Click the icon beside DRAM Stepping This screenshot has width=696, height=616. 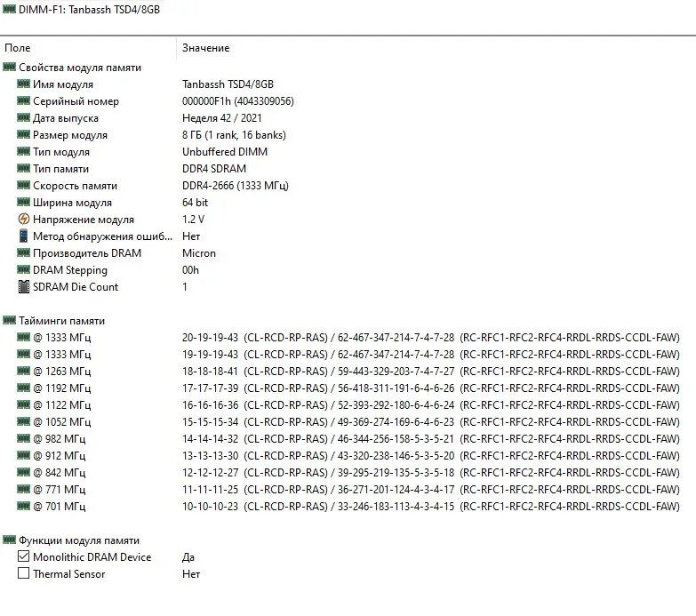(x=23, y=269)
